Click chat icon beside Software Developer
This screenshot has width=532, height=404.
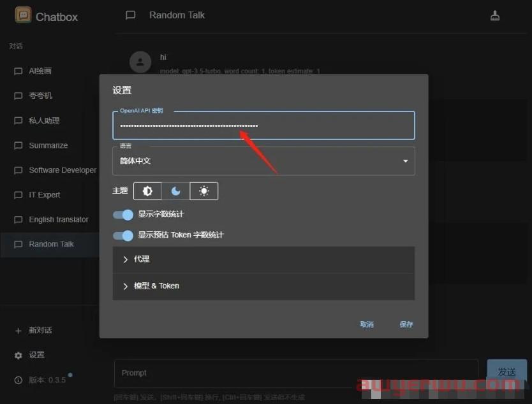(x=18, y=170)
